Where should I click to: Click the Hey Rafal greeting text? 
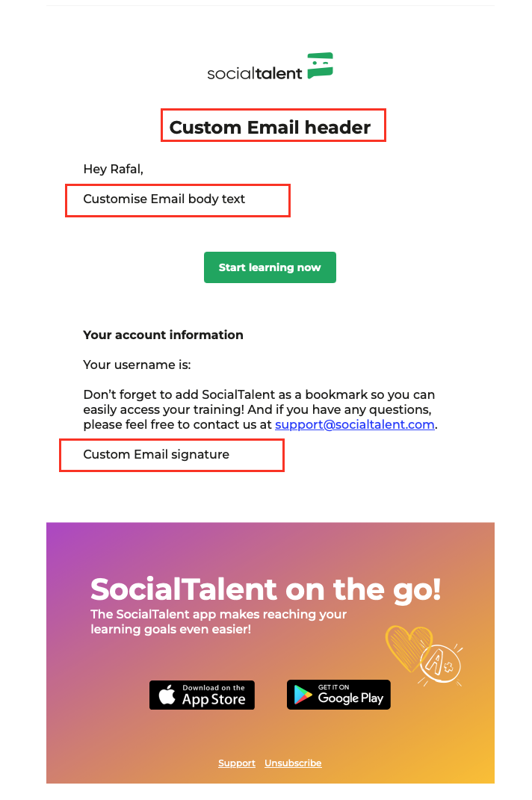coord(114,170)
